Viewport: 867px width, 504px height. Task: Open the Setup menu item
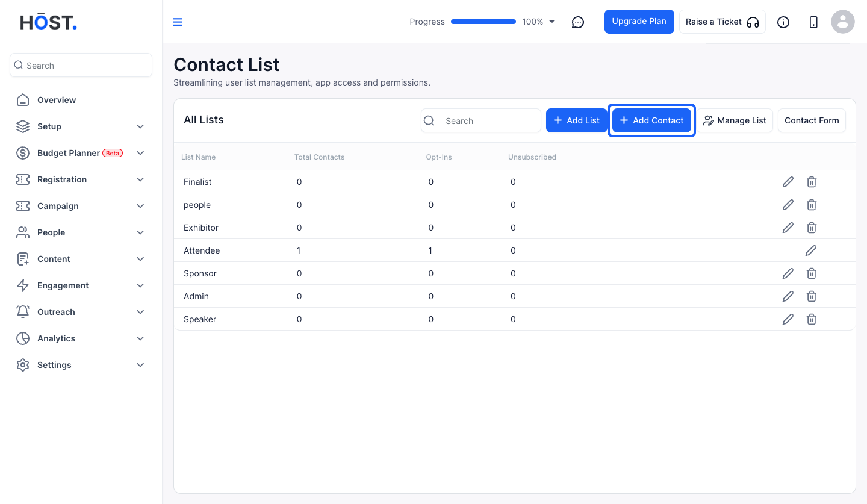pos(81,126)
